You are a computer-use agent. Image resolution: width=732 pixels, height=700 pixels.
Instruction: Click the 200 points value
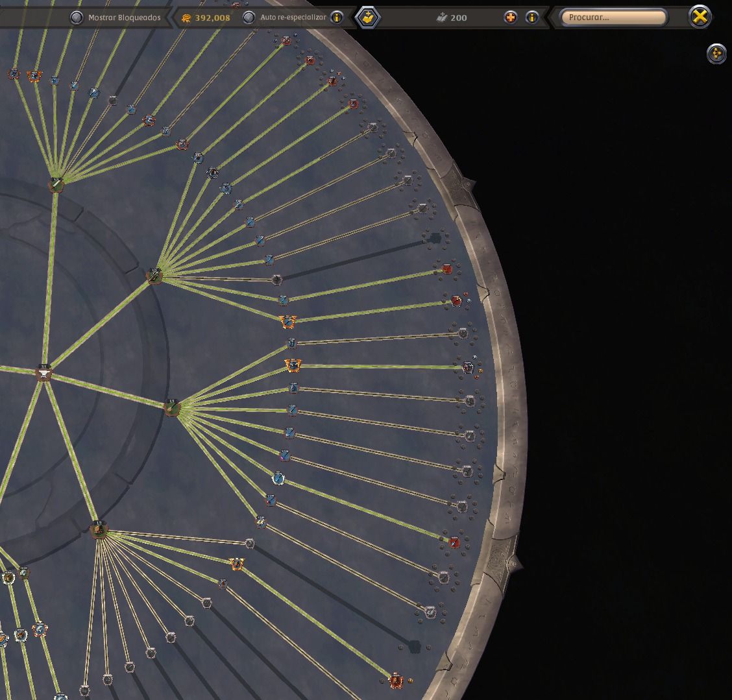click(x=458, y=18)
